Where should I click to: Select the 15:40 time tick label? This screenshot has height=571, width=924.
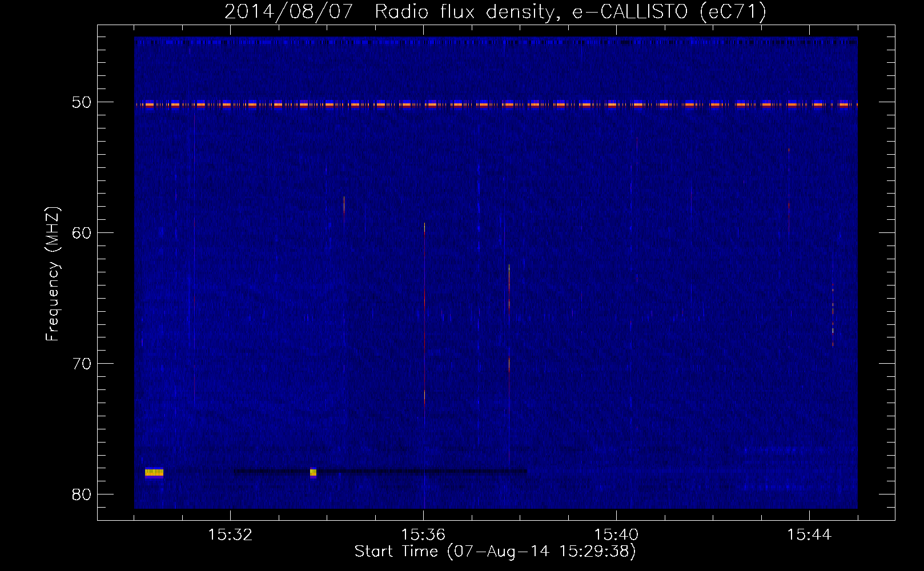(x=616, y=534)
